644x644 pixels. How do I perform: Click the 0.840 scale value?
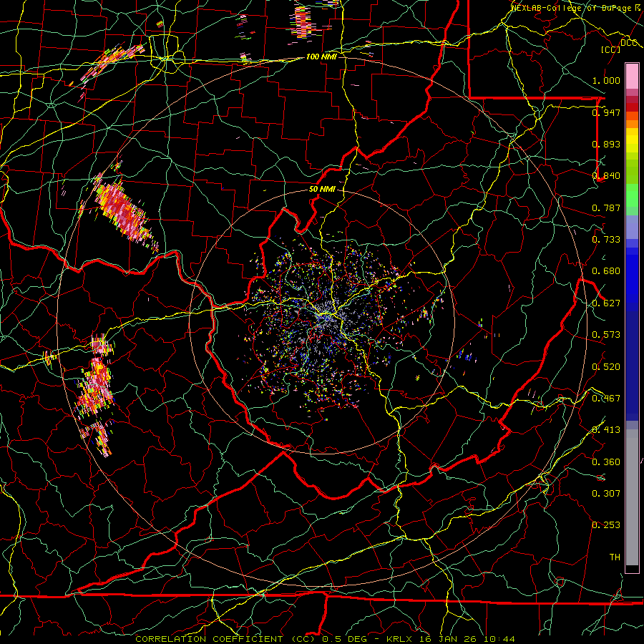[x=606, y=176]
